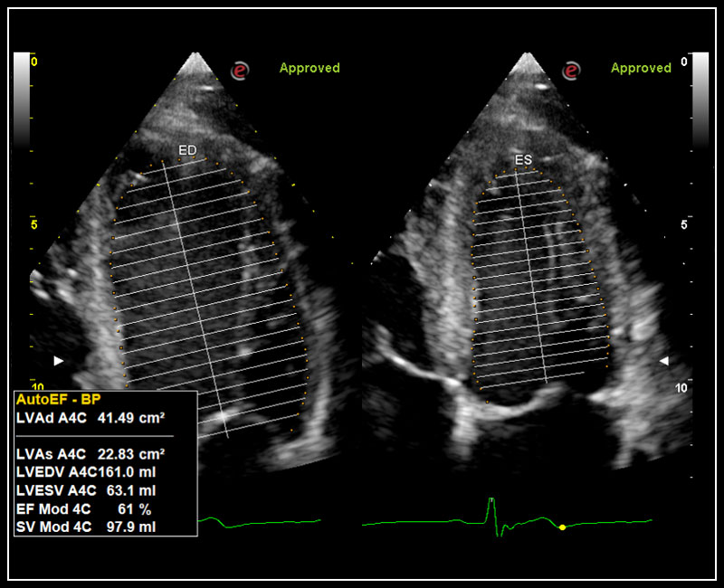Click the right 'Approved' status text
724x588 pixels.
(x=641, y=68)
